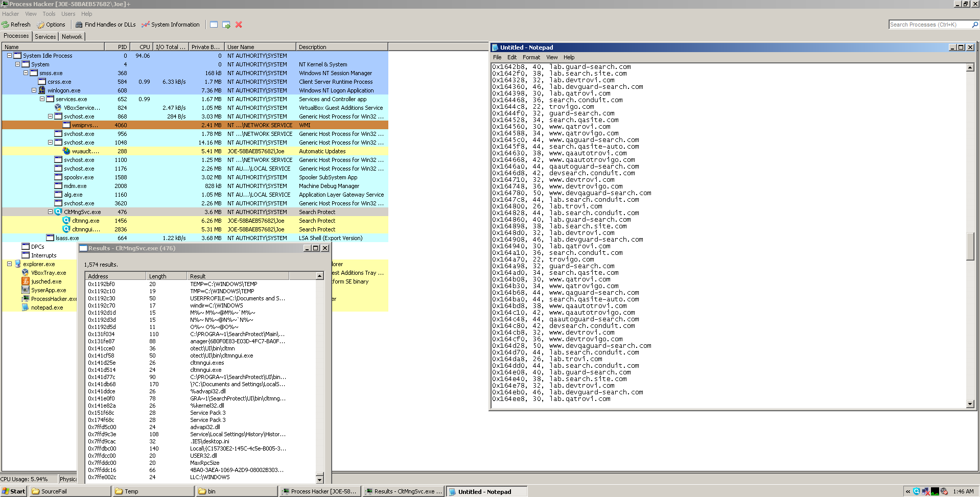Select the highlighted wmiprvs row

pyautogui.click(x=195, y=125)
